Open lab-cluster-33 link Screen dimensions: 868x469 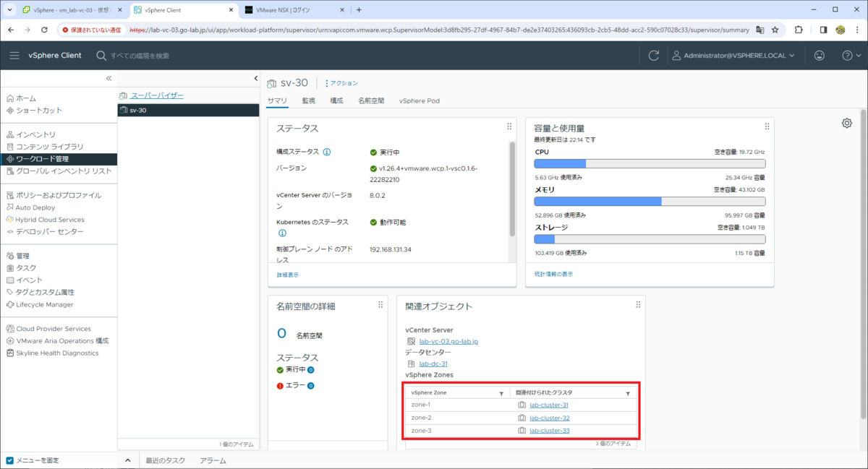pyautogui.click(x=549, y=431)
